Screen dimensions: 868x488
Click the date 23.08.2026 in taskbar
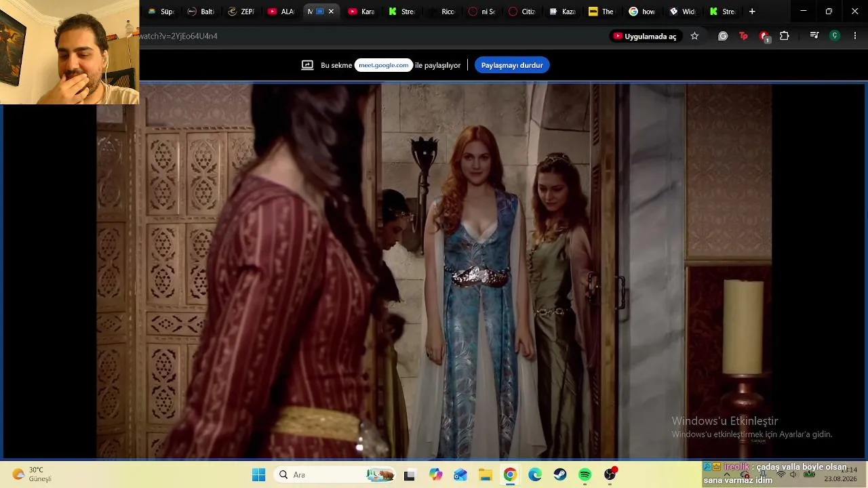click(840, 479)
